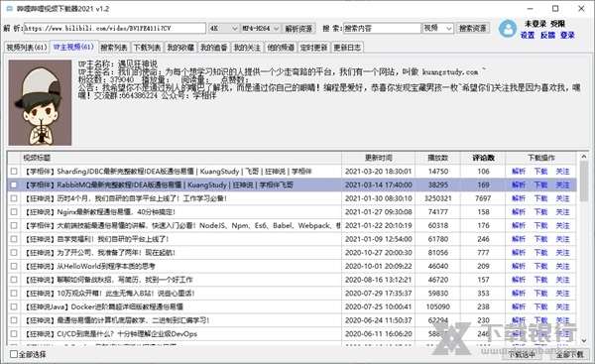
Task: Click 关注 link in the ShardingJDBC row
Action: [x=562, y=172]
